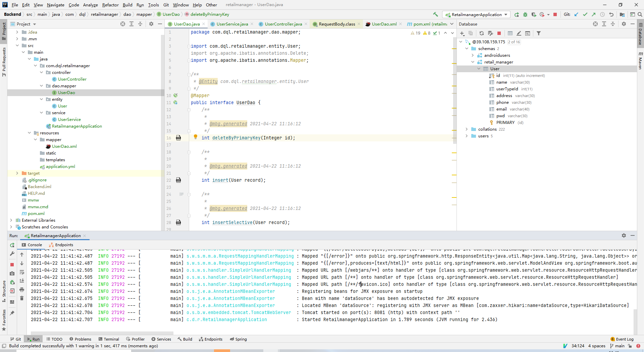Toggle Maven tool window side tab

coord(640,60)
